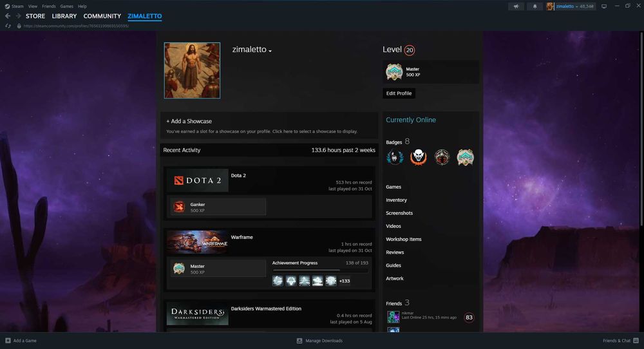Viewport: 644px width, 349px height.
Task: Open the Warframe game banner
Action: [198, 242]
